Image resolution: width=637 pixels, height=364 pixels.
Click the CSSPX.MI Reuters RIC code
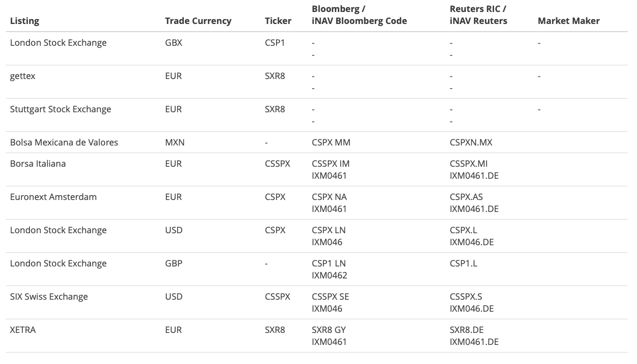coord(468,163)
